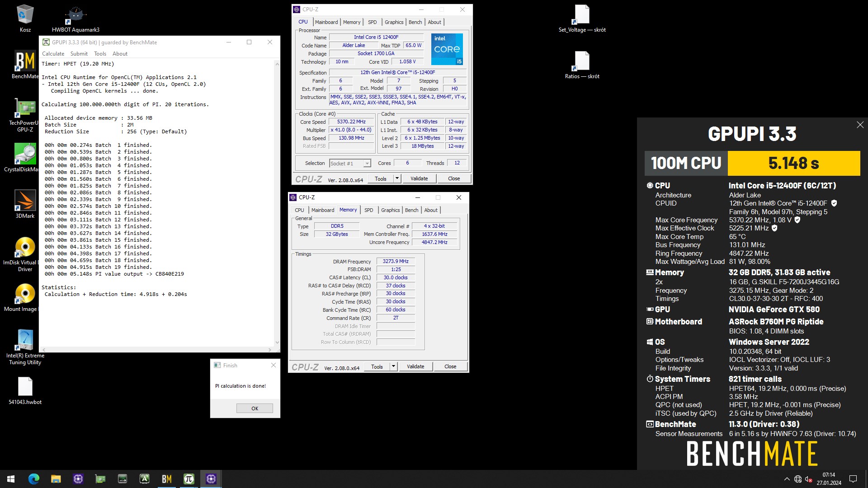Show hidden system tray icons
The height and width of the screenshot is (488, 868).
coord(787,479)
